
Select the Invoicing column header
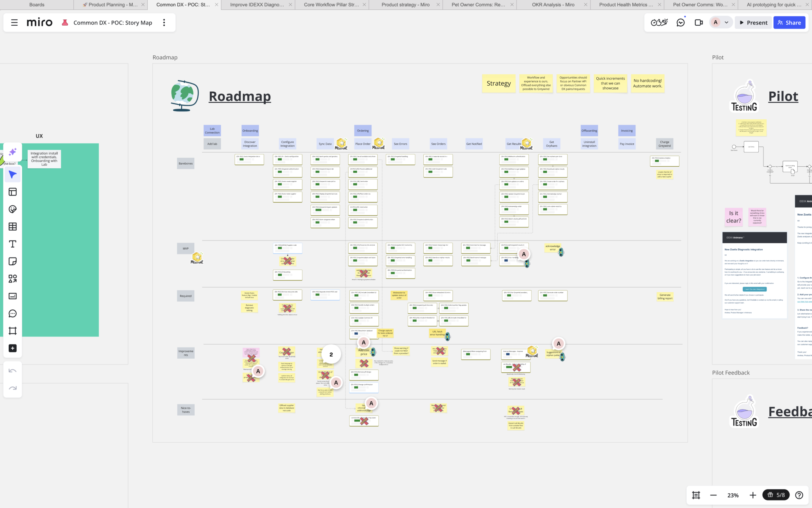(x=627, y=131)
